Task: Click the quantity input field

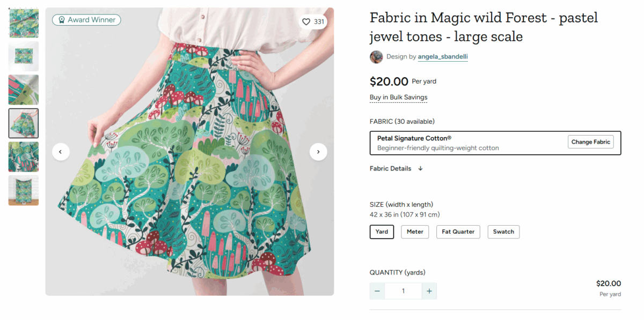Action: point(403,291)
